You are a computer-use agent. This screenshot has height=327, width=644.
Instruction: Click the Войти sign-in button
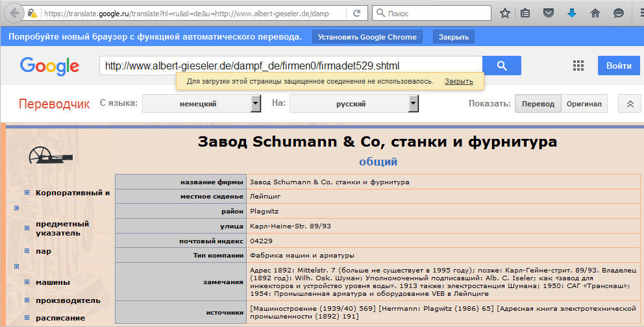[x=619, y=66]
